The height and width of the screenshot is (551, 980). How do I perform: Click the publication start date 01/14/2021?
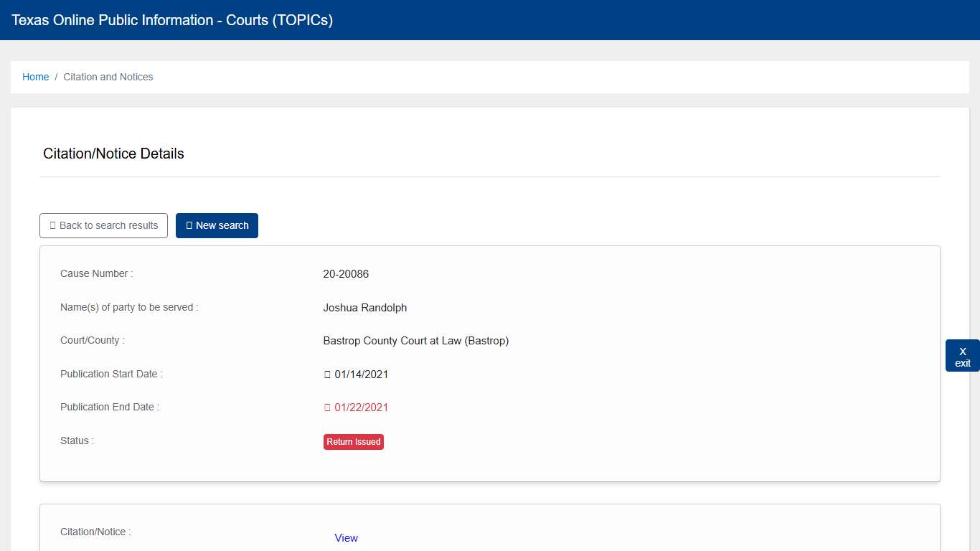362,375
